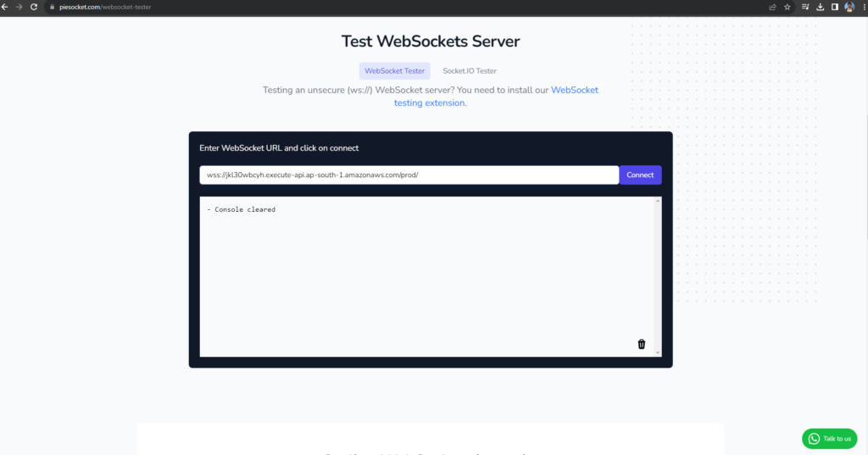Open the profile avatar menu
This screenshot has width=868, height=455.
click(x=849, y=7)
